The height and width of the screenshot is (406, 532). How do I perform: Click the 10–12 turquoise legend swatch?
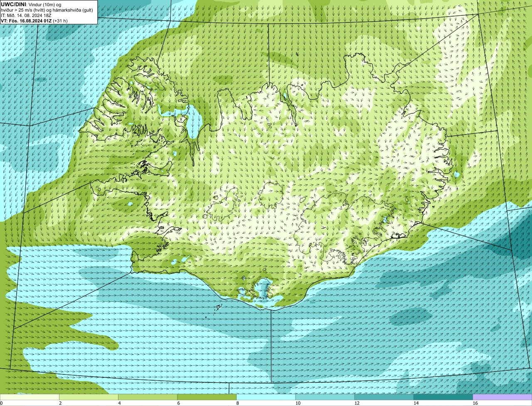[x=325, y=397]
